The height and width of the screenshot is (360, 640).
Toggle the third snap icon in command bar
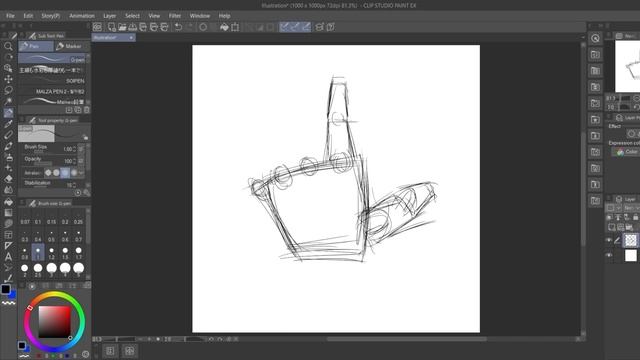tap(306, 27)
